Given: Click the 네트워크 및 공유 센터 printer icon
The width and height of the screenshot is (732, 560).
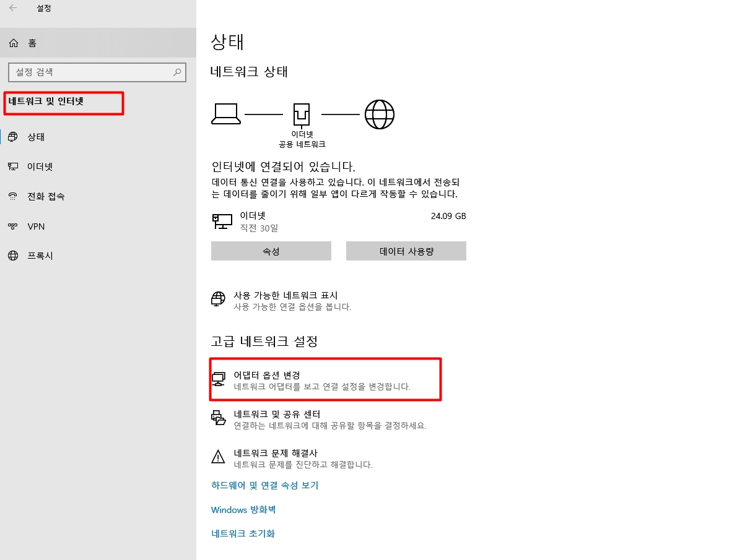Looking at the screenshot, I should click(x=218, y=418).
